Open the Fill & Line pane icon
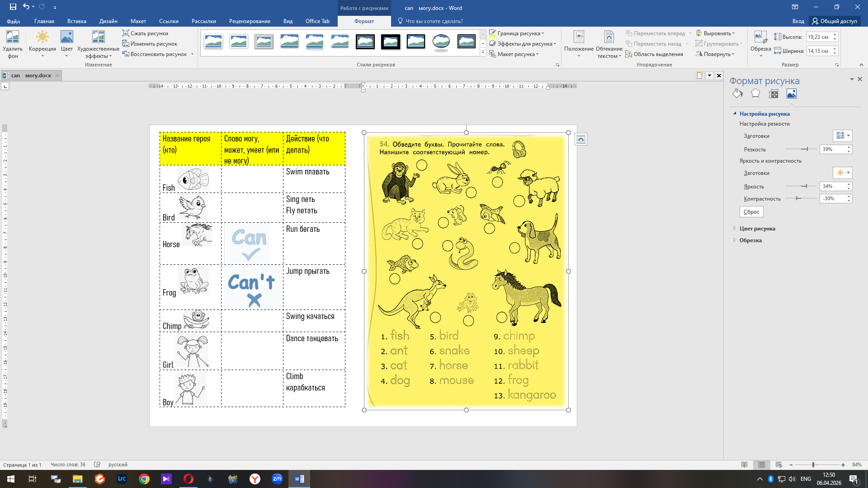Image resolution: width=868 pixels, height=488 pixels. pyautogui.click(x=737, y=94)
